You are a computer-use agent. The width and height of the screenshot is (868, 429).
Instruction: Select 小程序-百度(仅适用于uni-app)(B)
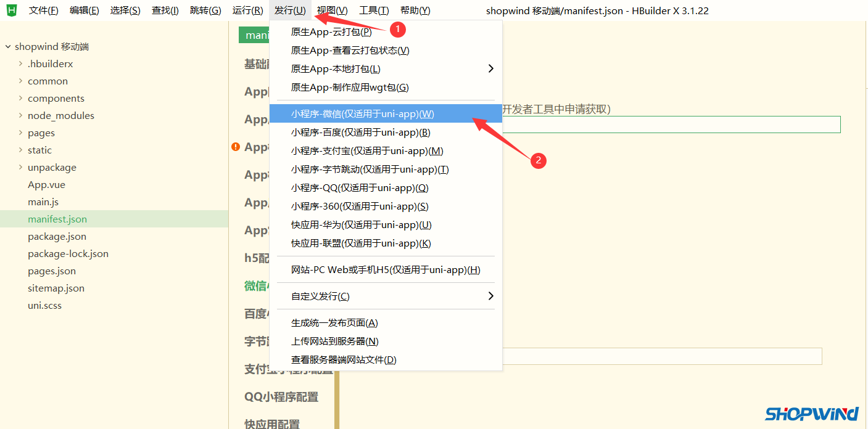click(x=386, y=133)
